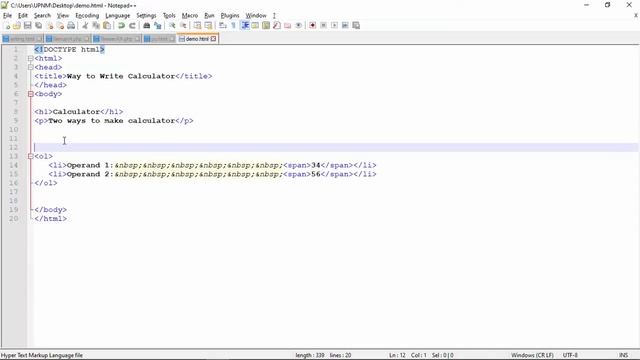Save the current file via toolbar icon
The height and width of the screenshot is (360, 640).
click(28, 25)
